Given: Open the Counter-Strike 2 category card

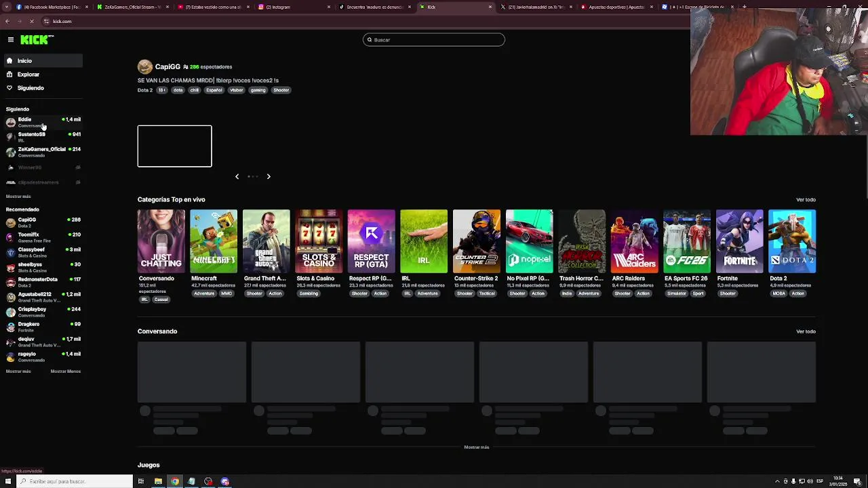Looking at the screenshot, I should coord(476,241).
